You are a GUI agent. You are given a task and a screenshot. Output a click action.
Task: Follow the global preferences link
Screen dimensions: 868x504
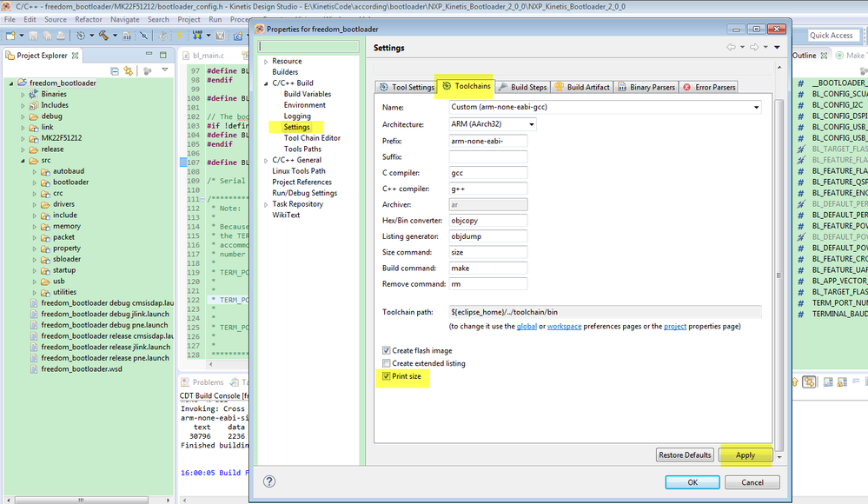point(527,326)
